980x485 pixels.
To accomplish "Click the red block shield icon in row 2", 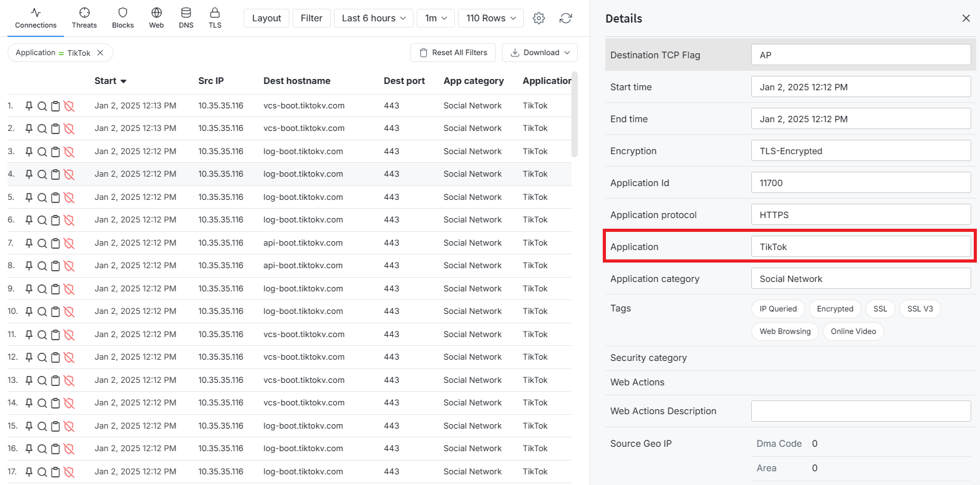I will (x=69, y=128).
